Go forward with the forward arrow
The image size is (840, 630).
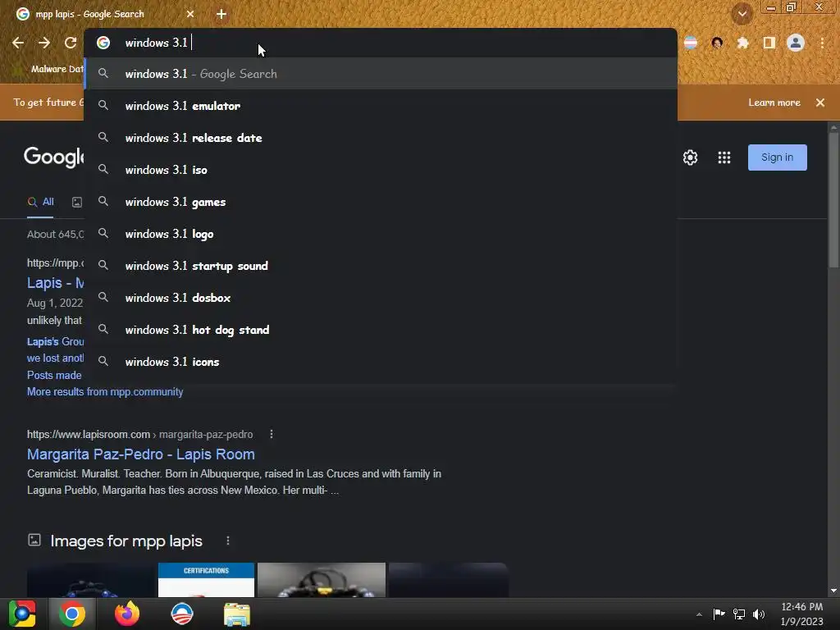44,43
